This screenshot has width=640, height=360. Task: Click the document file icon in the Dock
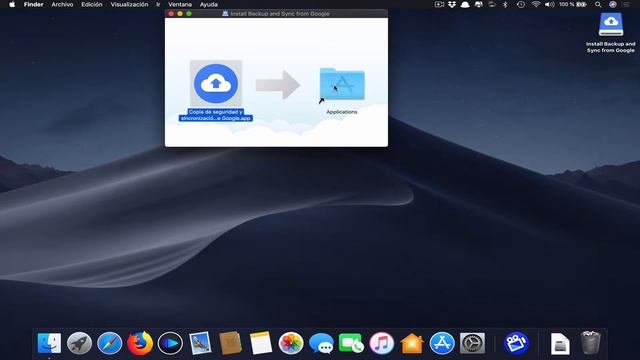tap(560, 343)
